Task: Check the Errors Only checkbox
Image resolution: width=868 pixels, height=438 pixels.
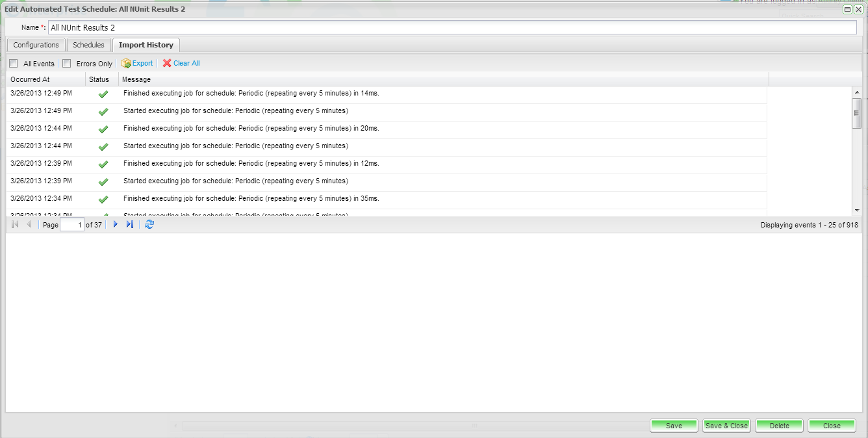Action: coord(66,64)
